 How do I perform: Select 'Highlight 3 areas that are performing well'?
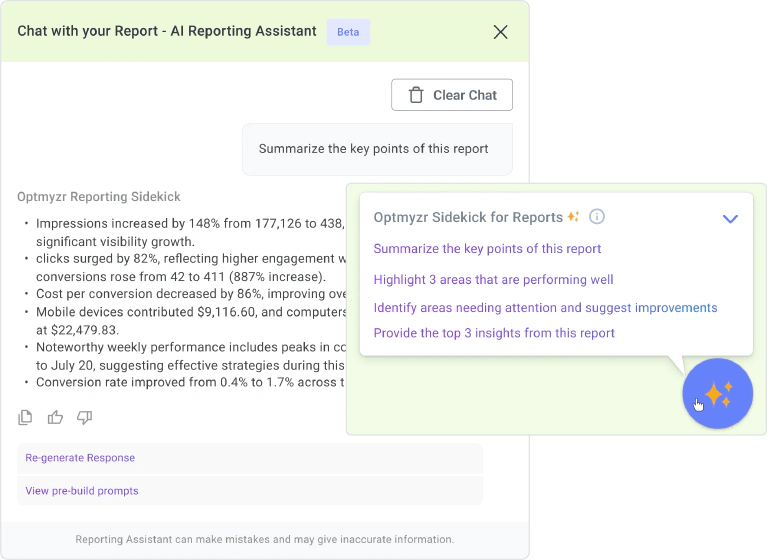click(493, 279)
